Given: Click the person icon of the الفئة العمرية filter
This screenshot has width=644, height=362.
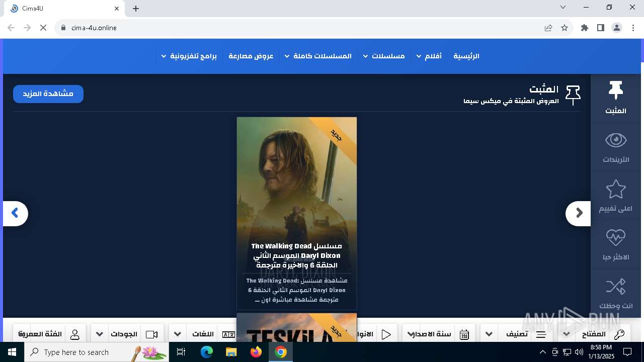Looking at the screenshot, I should click(x=75, y=334).
